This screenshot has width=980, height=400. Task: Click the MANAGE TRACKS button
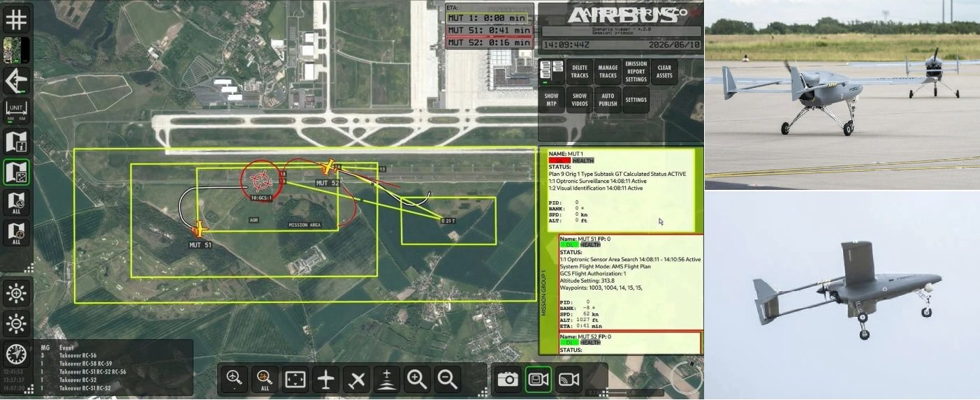coord(608,71)
